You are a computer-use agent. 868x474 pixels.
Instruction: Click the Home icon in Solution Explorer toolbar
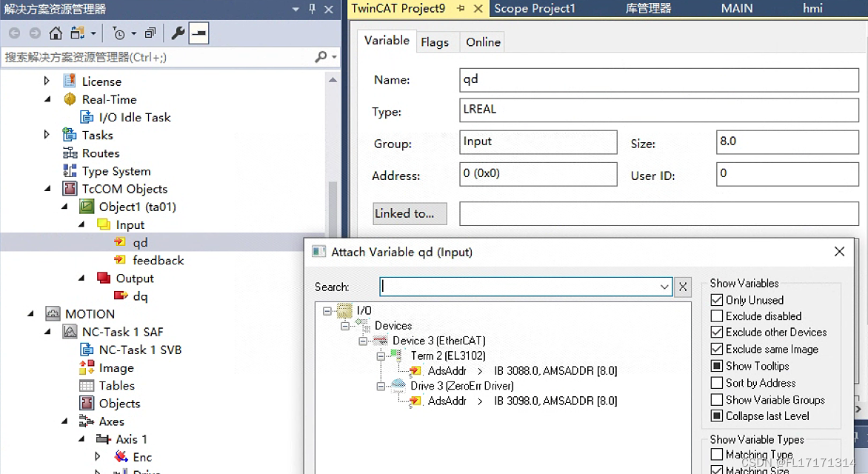pyautogui.click(x=56, y=33)
